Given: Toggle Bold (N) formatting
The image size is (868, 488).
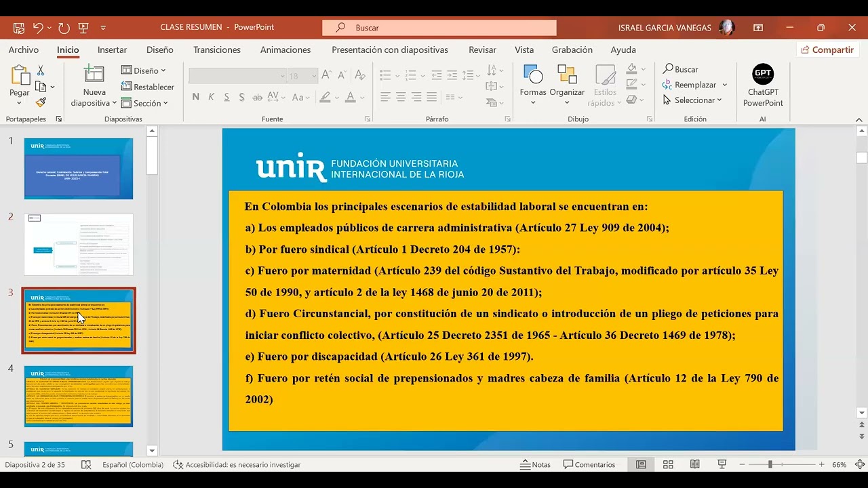Looking at the screenshot, I should click(196, 97).
